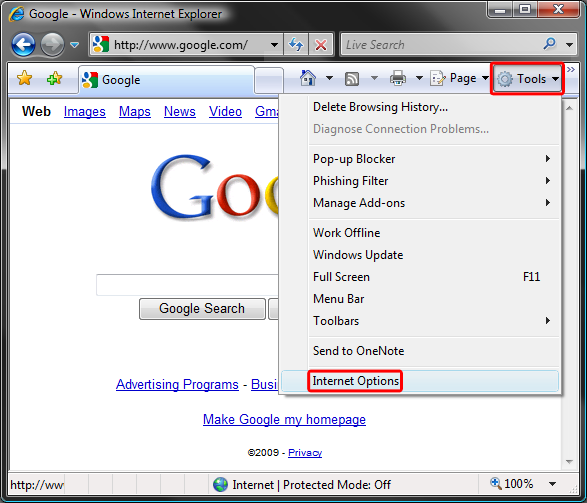Screen dimensions: 587x503
Task: Choose Full Screen from the Tools menu
Action: pos(420,277)
